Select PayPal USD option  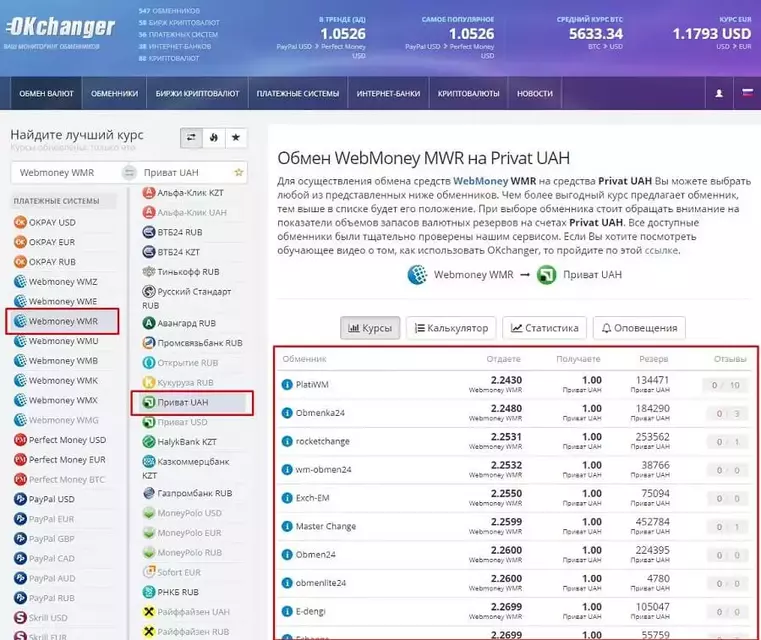coord(45,499)
